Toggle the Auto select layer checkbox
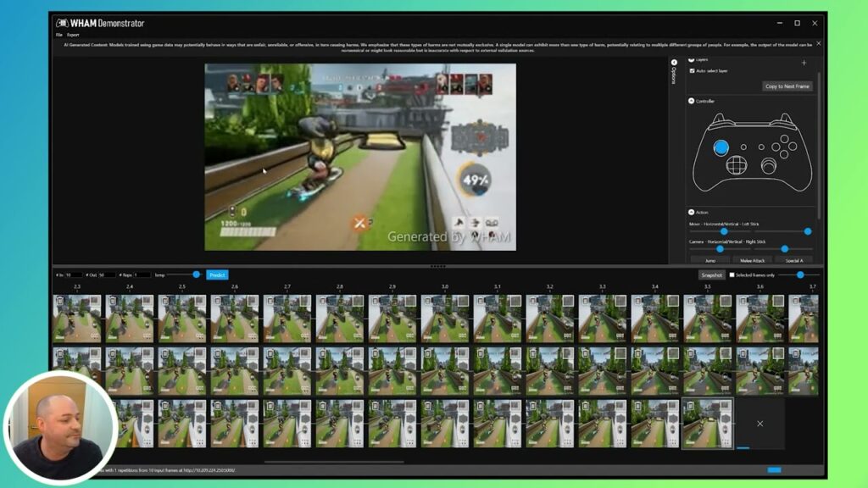 point(692,71)
